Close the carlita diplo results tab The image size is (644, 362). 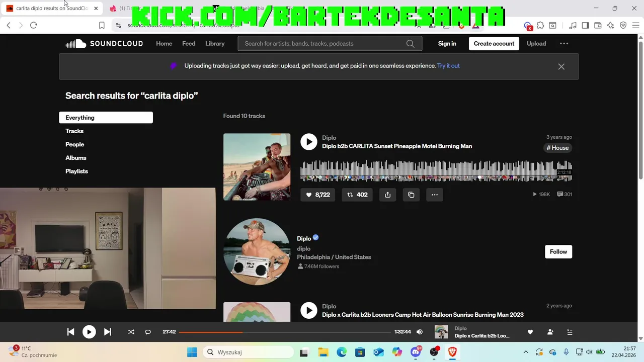point(96,9)
